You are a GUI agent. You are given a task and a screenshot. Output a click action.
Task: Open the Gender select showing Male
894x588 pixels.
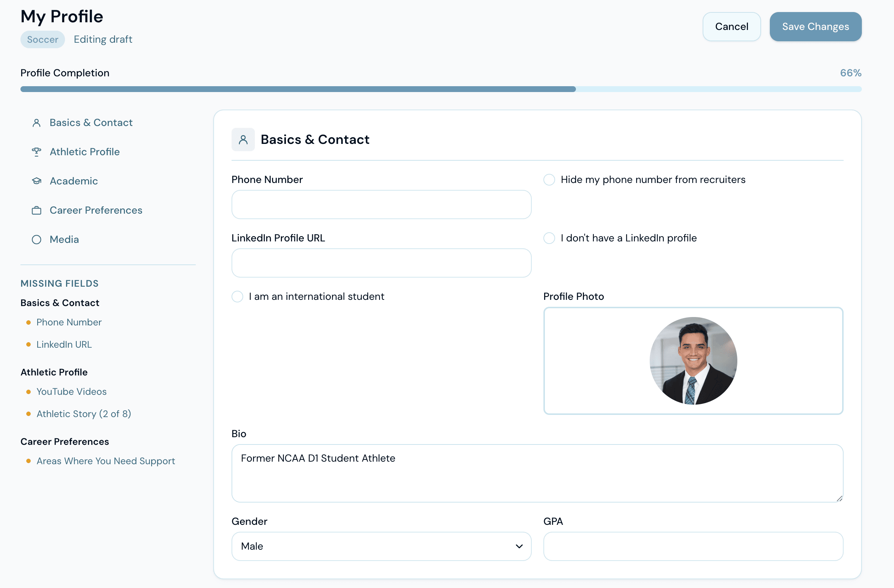click(x=381, y=546)
